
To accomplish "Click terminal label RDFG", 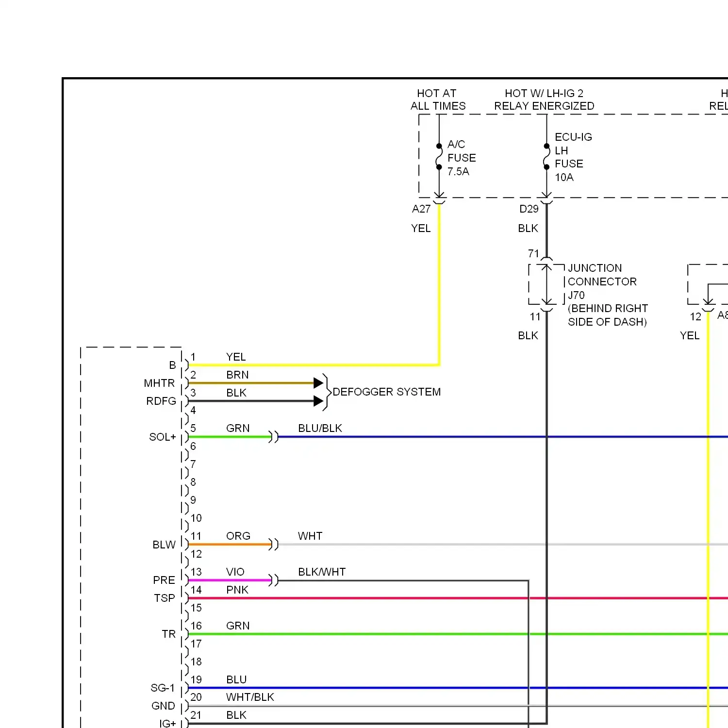I will click(x=161, y=401).
